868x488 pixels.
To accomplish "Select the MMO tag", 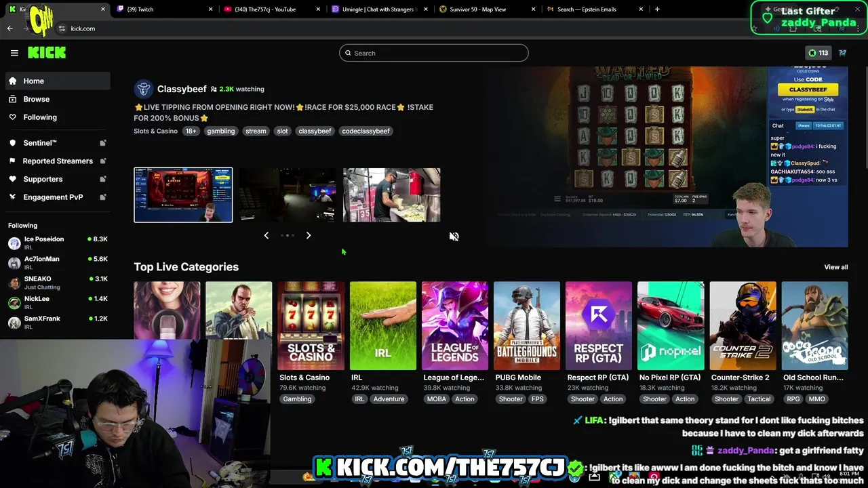I will [x=817, y=399].
